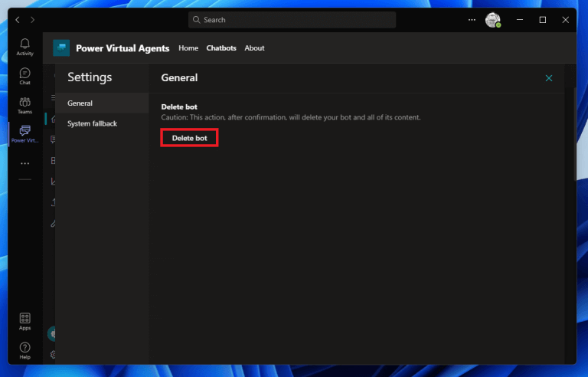This screenshot has width=588, height=377.
Task: Open the Home tab
Action: pyautogui.click(x=188, y=48)
